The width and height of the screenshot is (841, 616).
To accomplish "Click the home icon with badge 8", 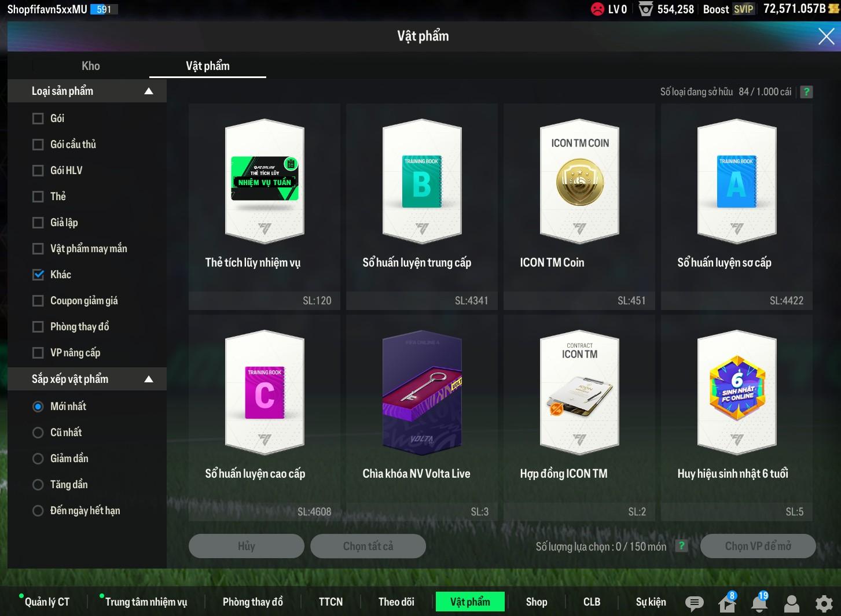I will 727,603.
